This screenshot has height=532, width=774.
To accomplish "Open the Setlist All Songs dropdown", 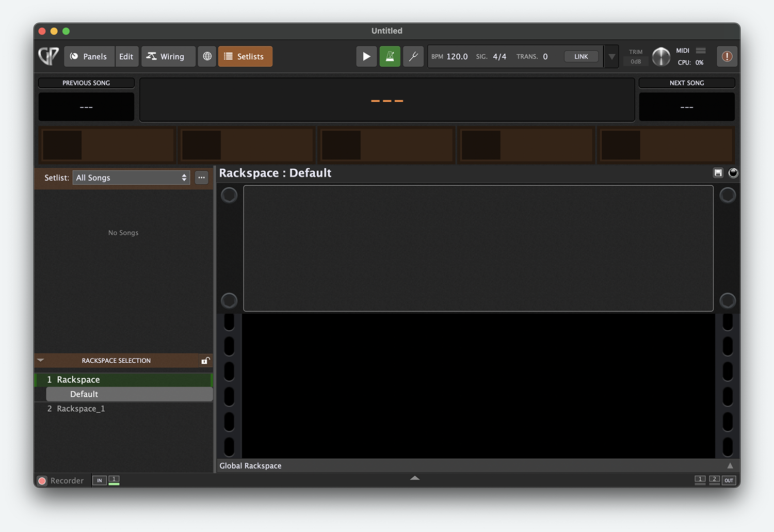I will (131, 178).
